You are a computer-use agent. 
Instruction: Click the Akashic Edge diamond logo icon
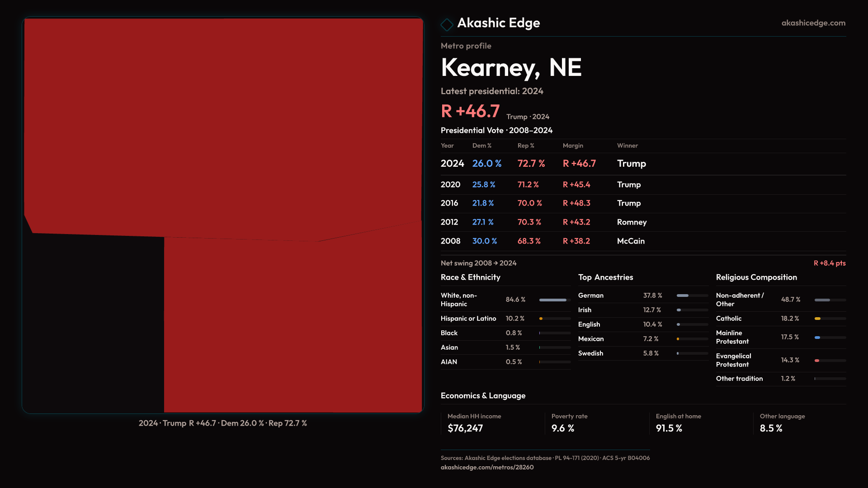coord(447,24)
